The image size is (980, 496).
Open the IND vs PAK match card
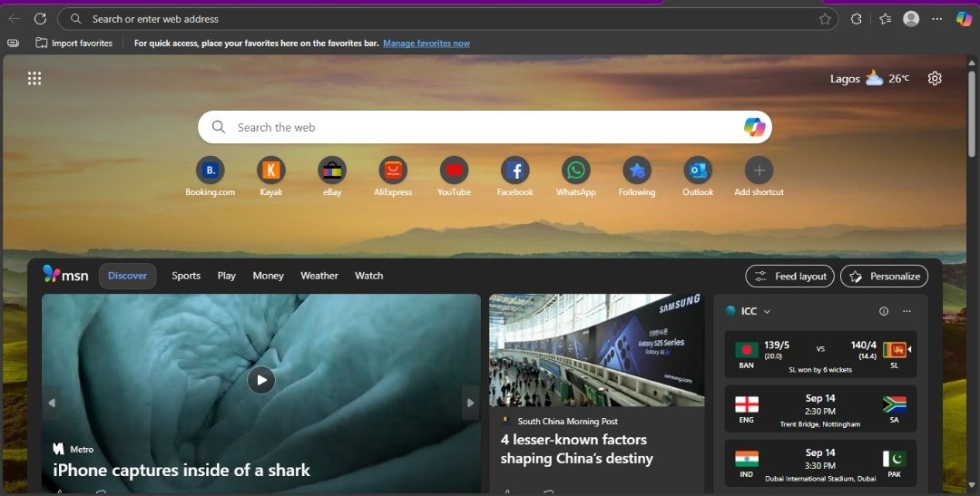point(820,463)
